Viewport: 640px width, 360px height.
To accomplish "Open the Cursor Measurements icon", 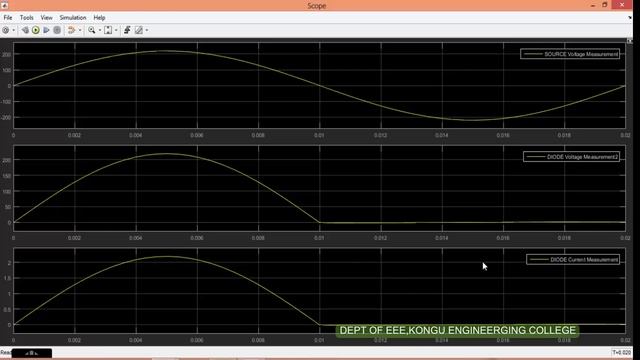I will 139,30.
